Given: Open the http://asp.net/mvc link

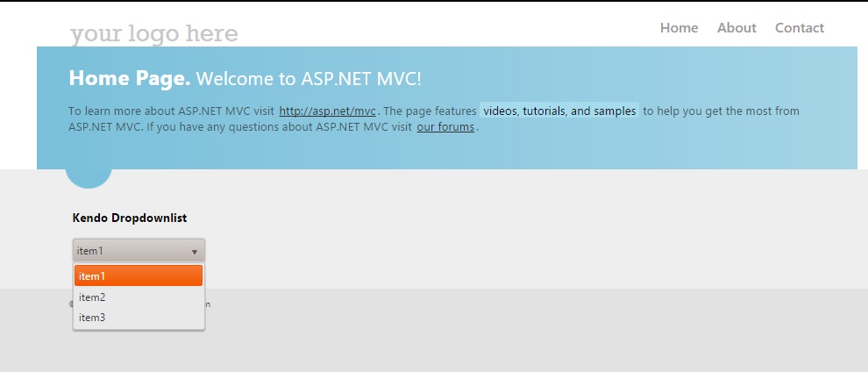Looking at the screenshot, I should coord(327,111).
